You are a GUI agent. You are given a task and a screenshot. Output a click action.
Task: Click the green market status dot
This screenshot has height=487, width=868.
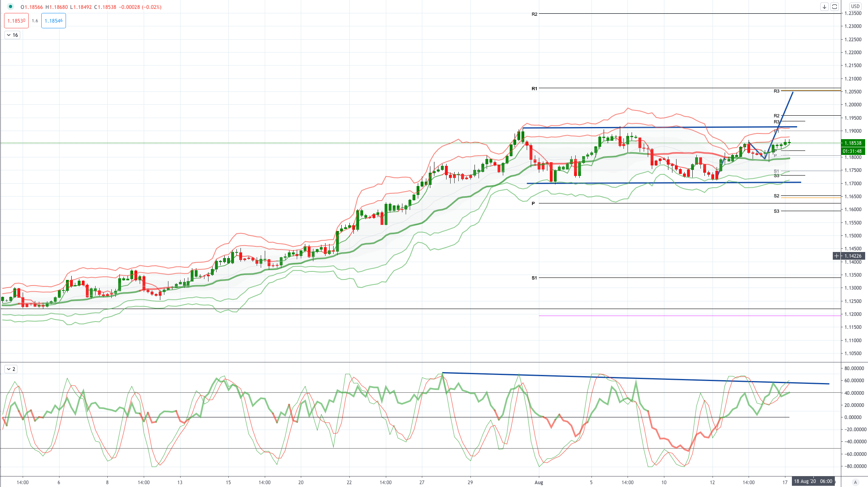pos(11,6)
